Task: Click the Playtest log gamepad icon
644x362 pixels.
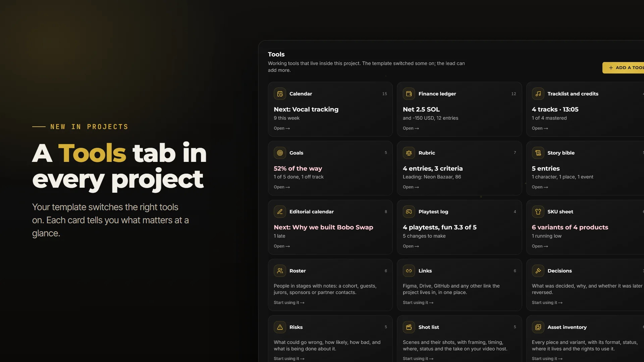Action: coord(409,212)
